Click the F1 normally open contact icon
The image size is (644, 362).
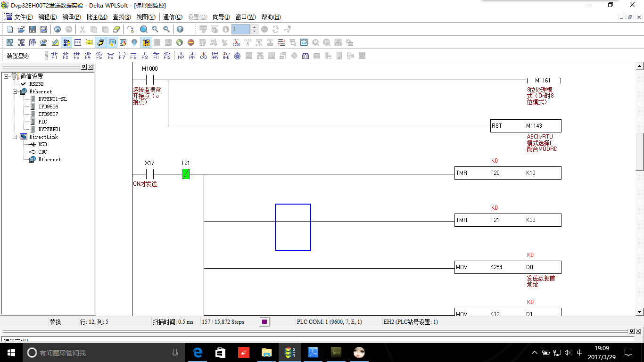(54, 56)
